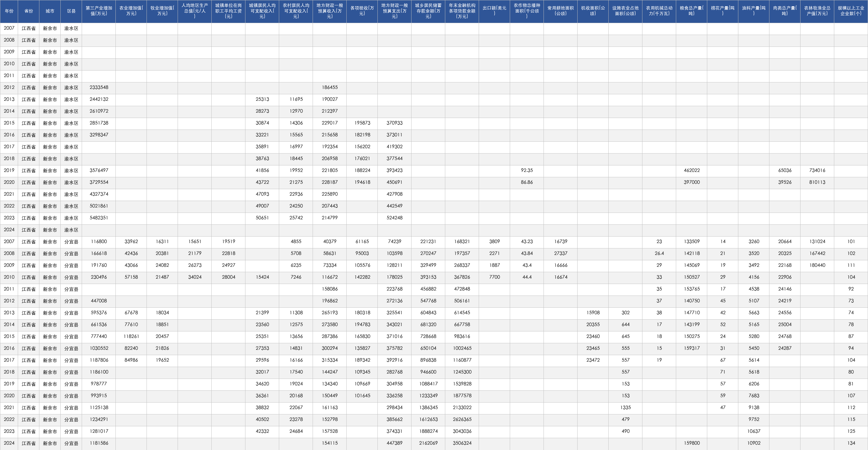
Task: Select the cell containing 1002465
Action: click(x=462, y=348)
